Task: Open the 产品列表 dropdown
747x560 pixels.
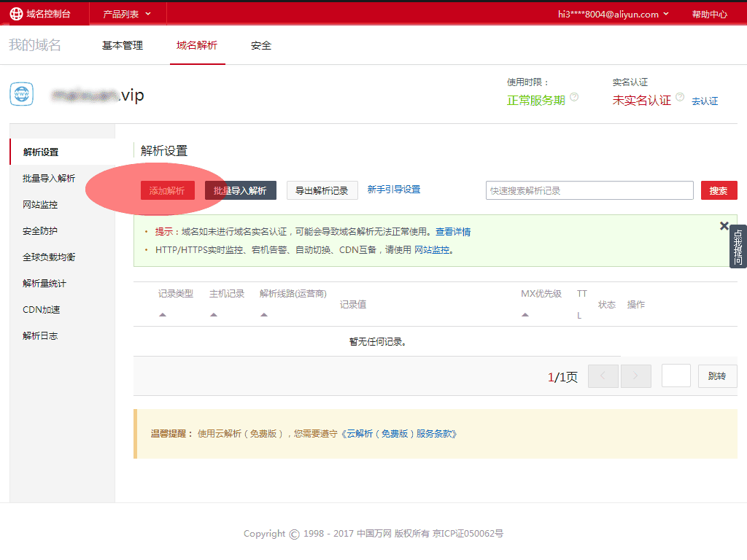Action: 127,15
